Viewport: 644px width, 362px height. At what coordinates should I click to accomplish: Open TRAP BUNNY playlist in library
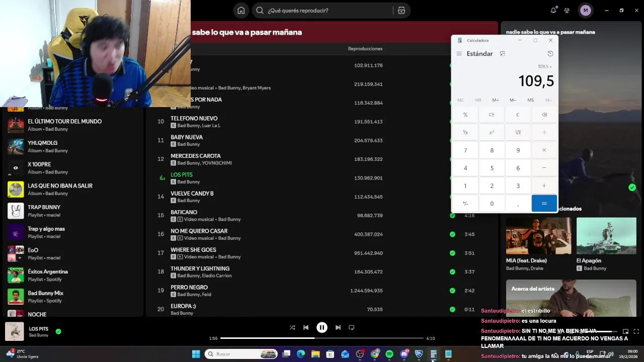[x=73, y=211]
